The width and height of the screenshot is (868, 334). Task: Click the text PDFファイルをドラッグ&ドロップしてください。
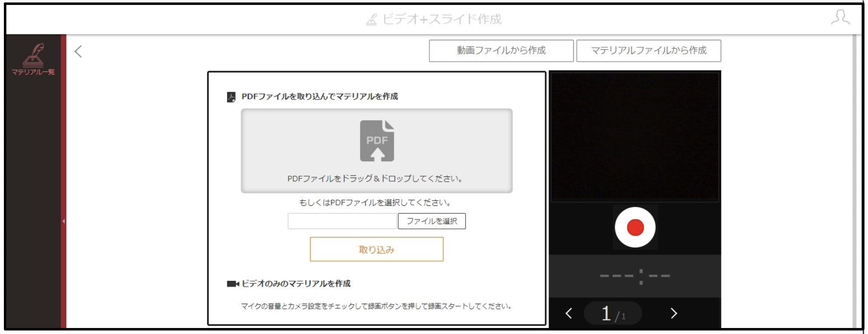click(375, 179)
